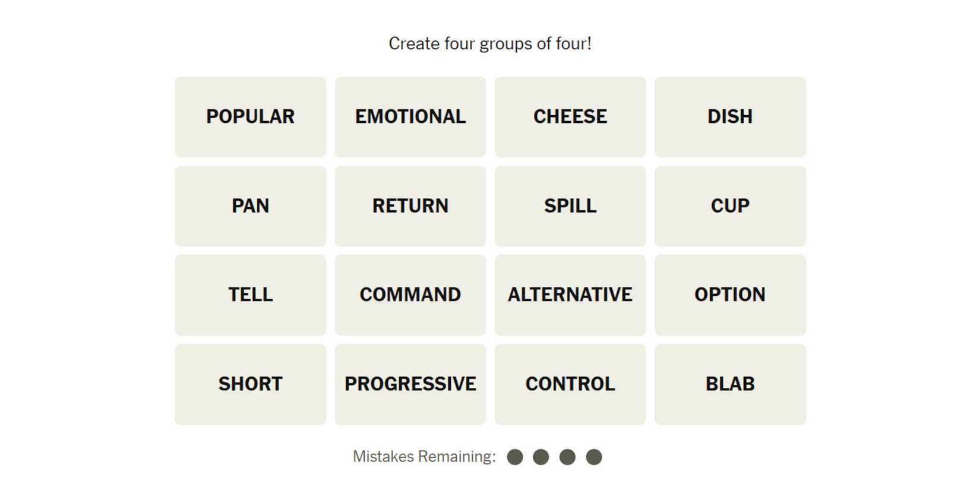Click the "Mistakes Remaining:" label

click(424, 457)
